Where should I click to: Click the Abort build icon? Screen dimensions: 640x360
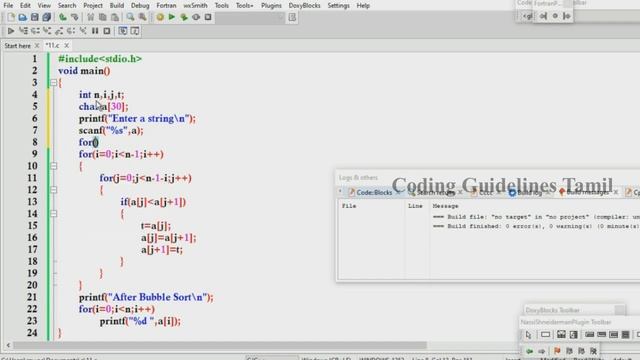click(x=208, y=17)
